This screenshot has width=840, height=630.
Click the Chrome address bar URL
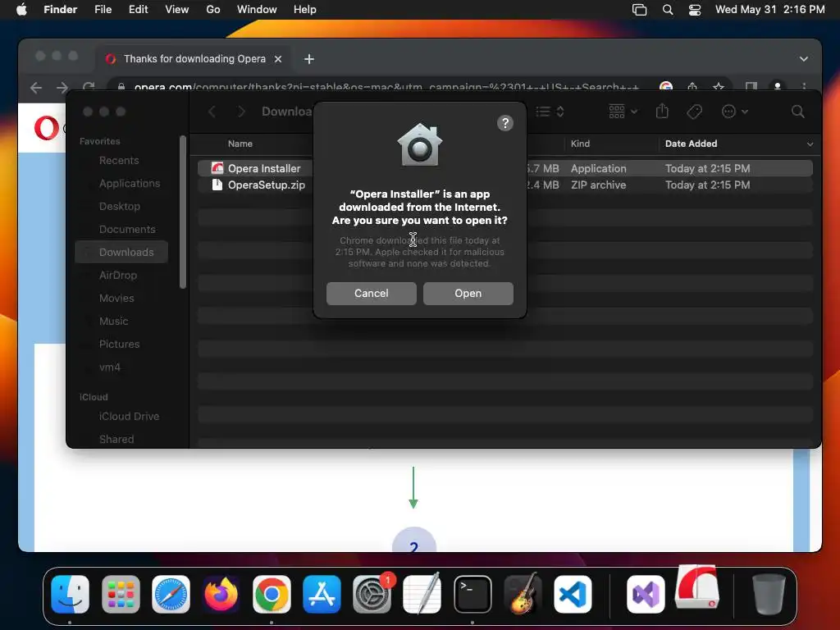(x=386, y=87)
